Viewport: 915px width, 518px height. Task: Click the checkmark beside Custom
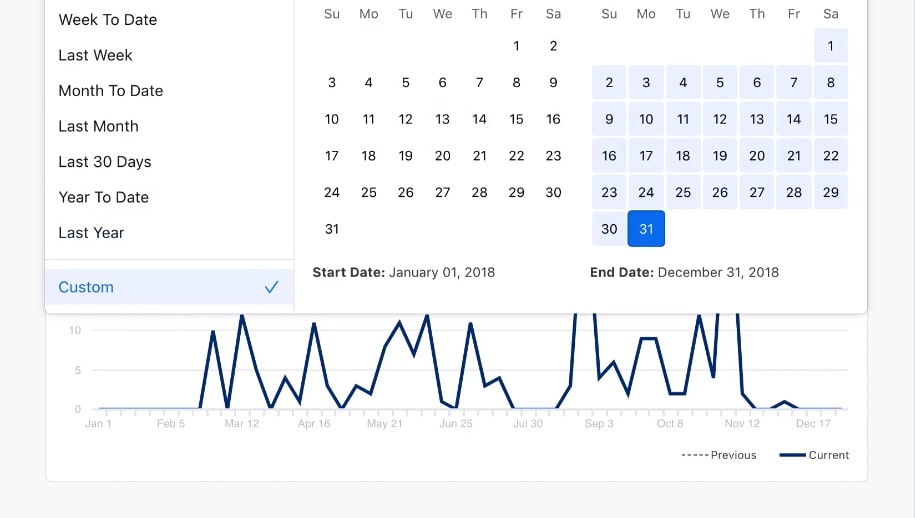click(x=271, y=287)
